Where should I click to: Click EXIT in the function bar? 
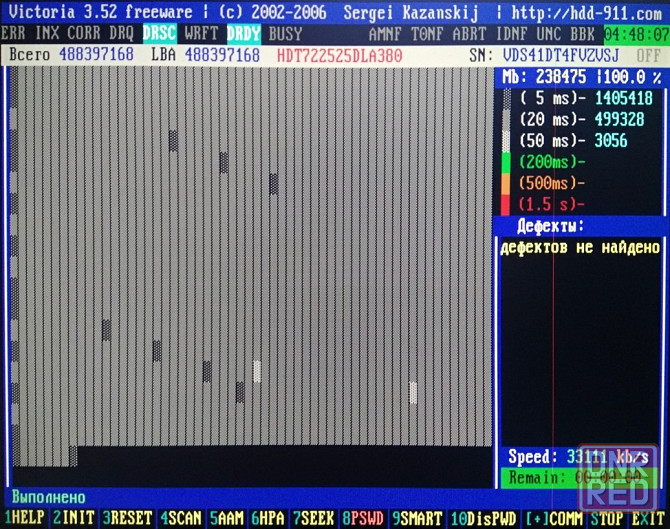pos(648,518)
